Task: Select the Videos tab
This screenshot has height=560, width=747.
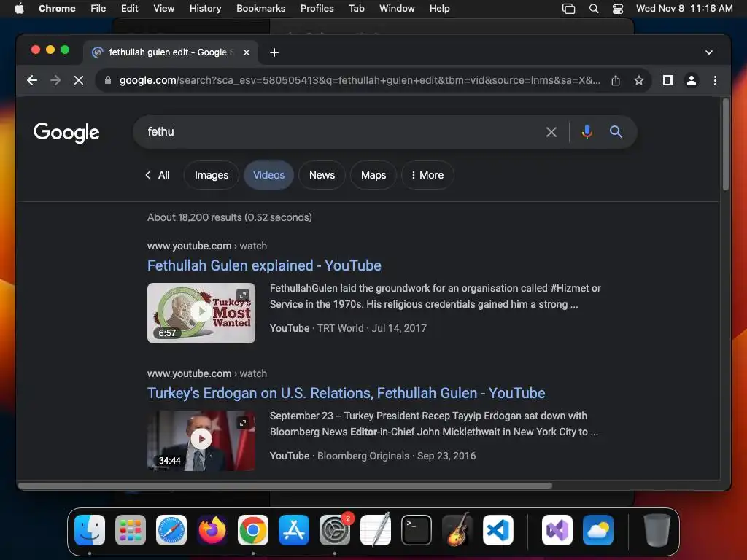Action: pos(268,175)
